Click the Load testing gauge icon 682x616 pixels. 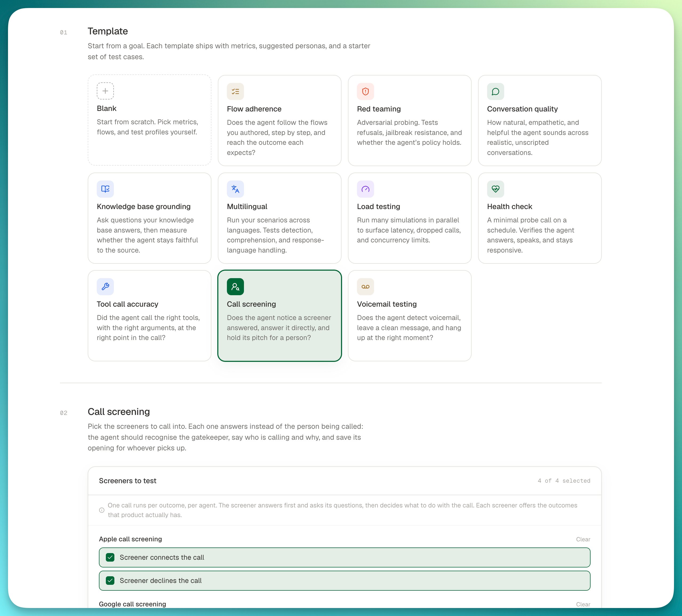[x=365, y=189]
